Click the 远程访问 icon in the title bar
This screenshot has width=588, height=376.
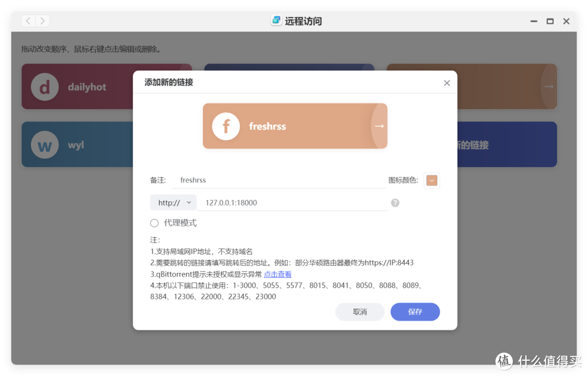[x=277, y=20]
